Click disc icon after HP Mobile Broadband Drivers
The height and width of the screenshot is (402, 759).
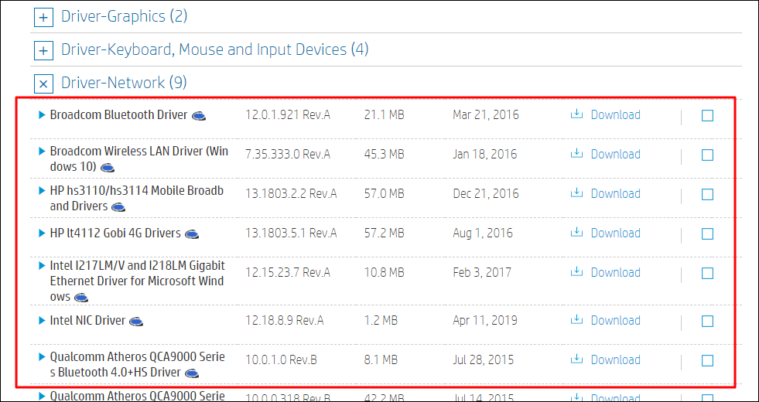tap(118, 207)
